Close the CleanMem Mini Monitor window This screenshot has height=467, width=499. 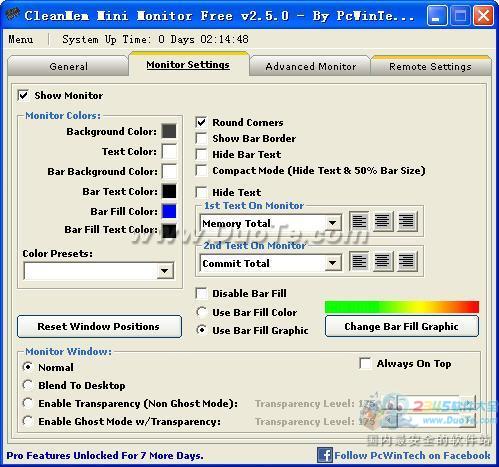point(483,15)
